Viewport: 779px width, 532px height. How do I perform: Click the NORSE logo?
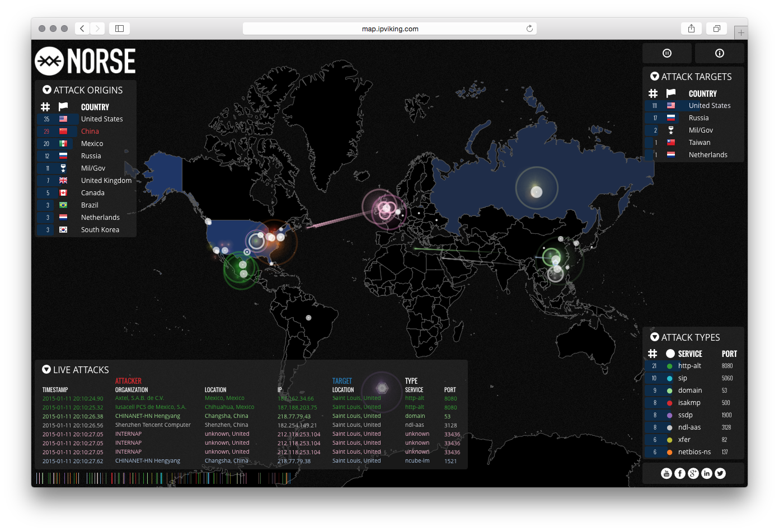point(85,61)
